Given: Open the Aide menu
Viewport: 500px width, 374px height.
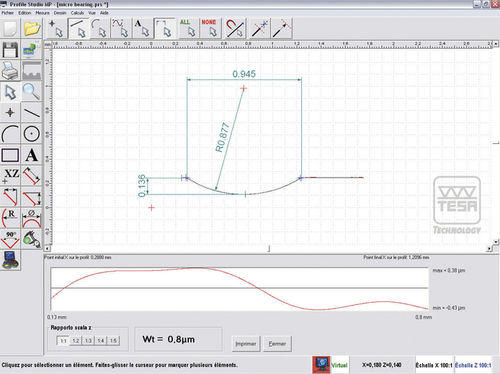Looking at the screenshot, I should point(104,13).
